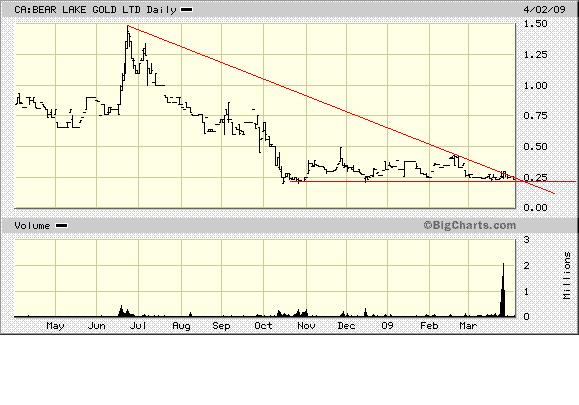Click the 2 on the volume axis
The height and width of the screenshot is (405, 579).
[x=527, y=265]
